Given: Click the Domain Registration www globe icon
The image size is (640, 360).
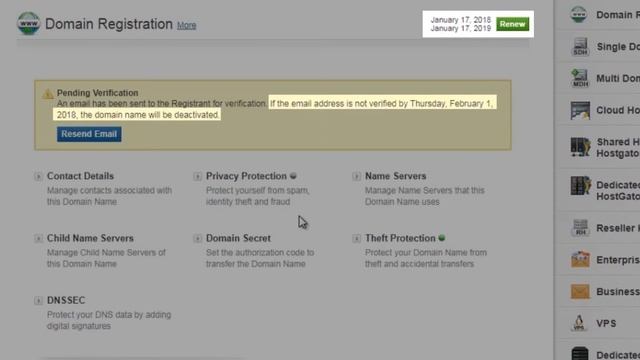Looking at the screenshot, I should point(29,24).
